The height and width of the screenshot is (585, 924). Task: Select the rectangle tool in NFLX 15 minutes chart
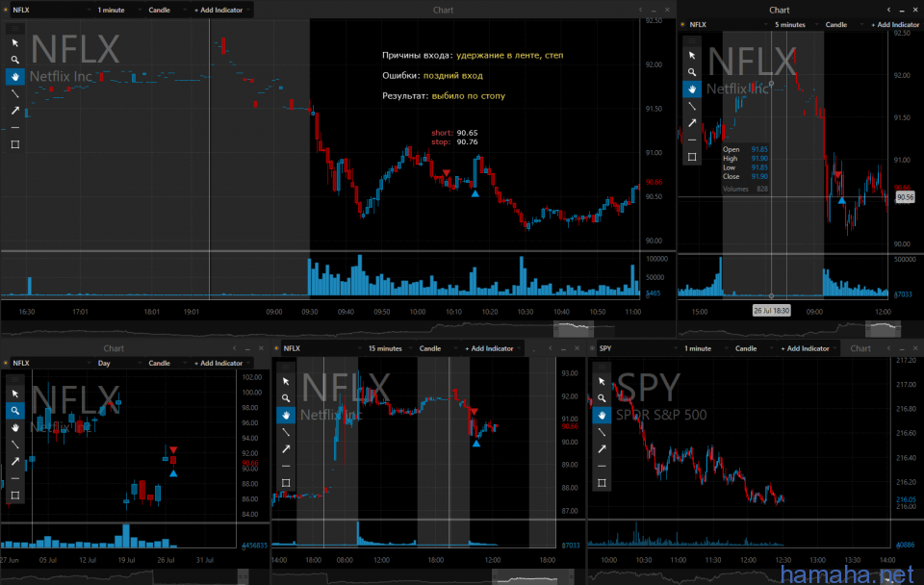[286, 483]
